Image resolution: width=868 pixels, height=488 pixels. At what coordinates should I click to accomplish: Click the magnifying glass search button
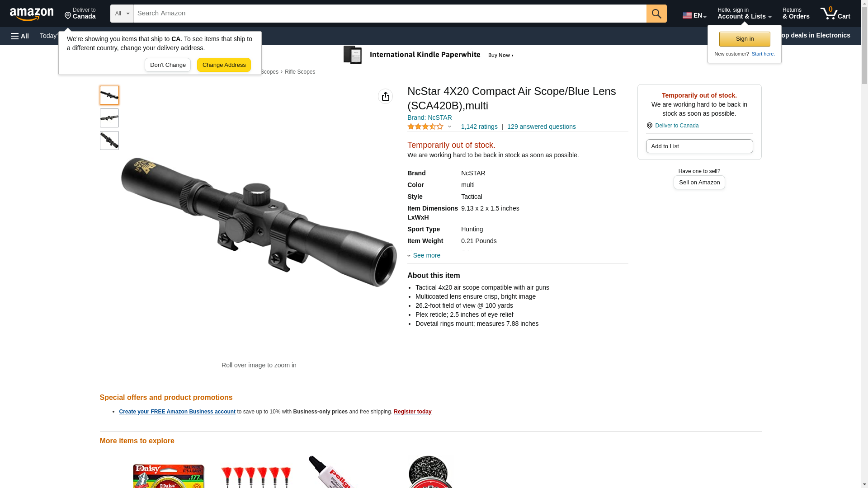[x=656, y=14]
